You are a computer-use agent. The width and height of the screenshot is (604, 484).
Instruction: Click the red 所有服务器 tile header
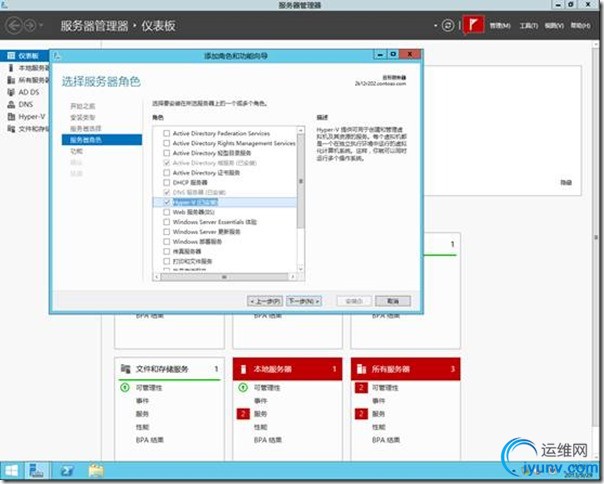click(405, 369)
